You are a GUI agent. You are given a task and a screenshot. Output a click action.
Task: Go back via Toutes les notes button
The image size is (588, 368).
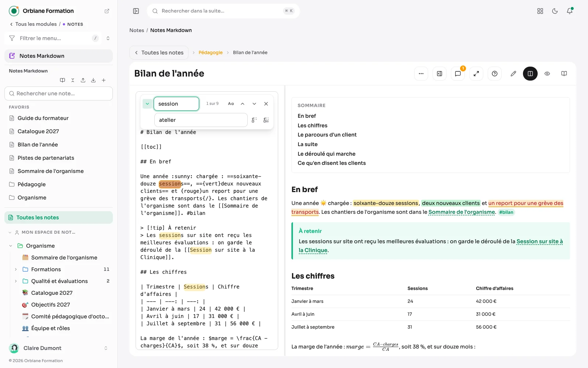159,53
